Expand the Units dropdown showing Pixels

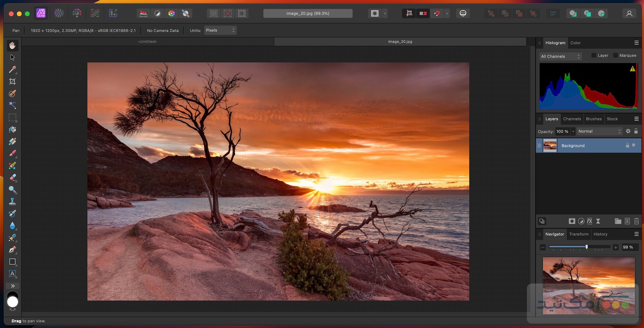220,30
